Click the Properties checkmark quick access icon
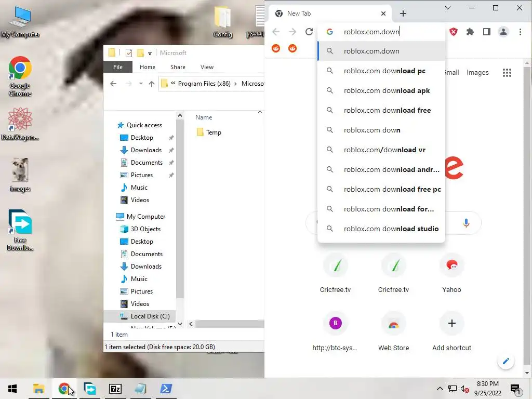532x399 pixels. click(129, 53)
